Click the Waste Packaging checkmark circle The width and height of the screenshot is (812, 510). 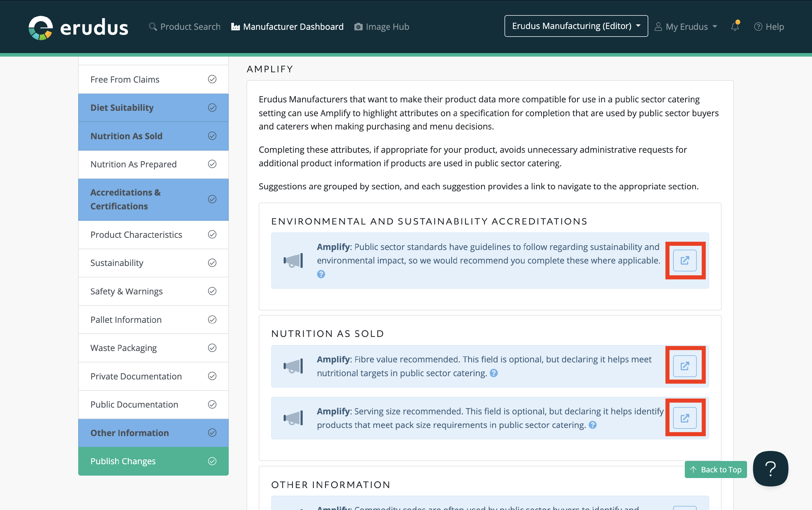click(212, 348)
